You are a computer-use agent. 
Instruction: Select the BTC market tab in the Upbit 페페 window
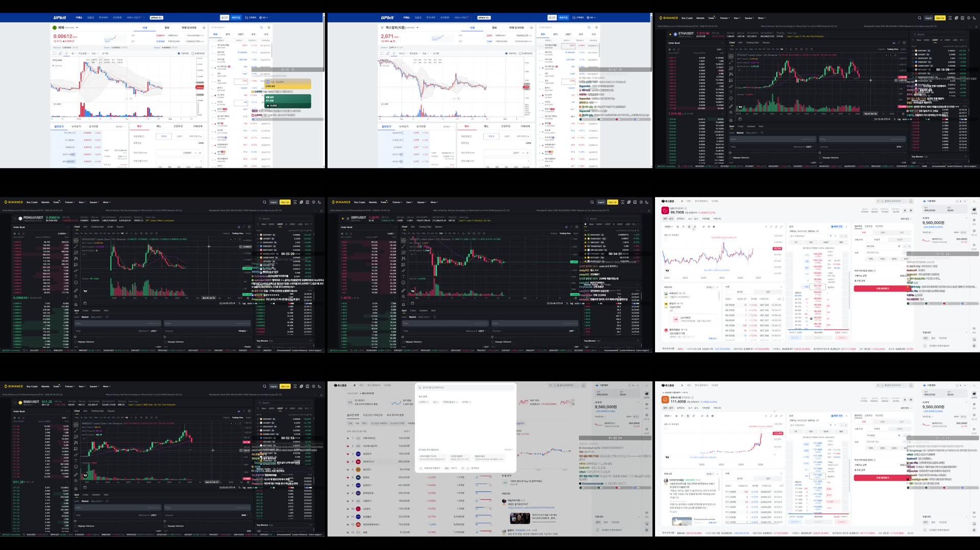[x=228, y=34]
